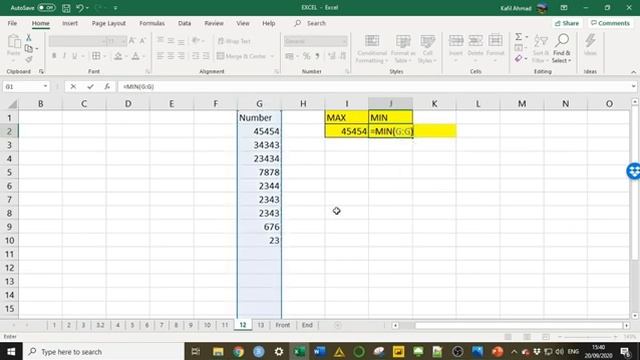Click the AutoSum sigma icon
Viewport: 640px width, 360px height.
[x=518, y=37]
